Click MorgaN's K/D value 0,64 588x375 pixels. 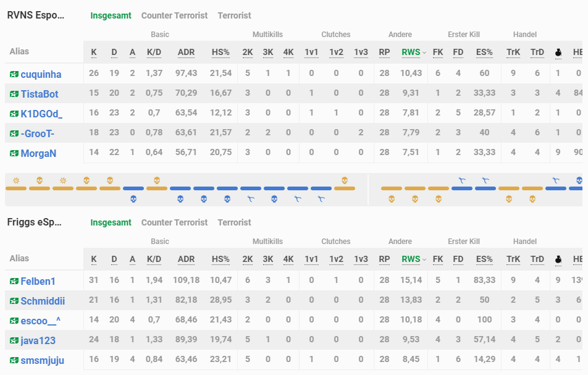pos(154,152)
